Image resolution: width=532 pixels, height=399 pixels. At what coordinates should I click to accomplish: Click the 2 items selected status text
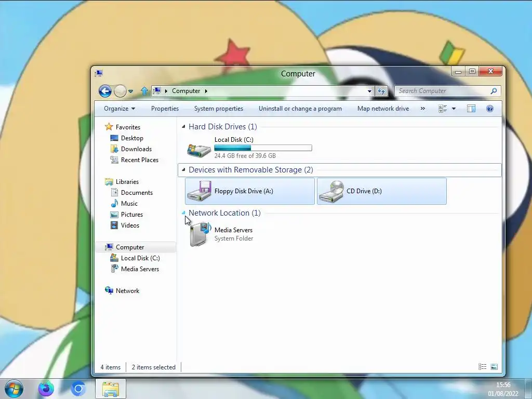coord(154,367)
